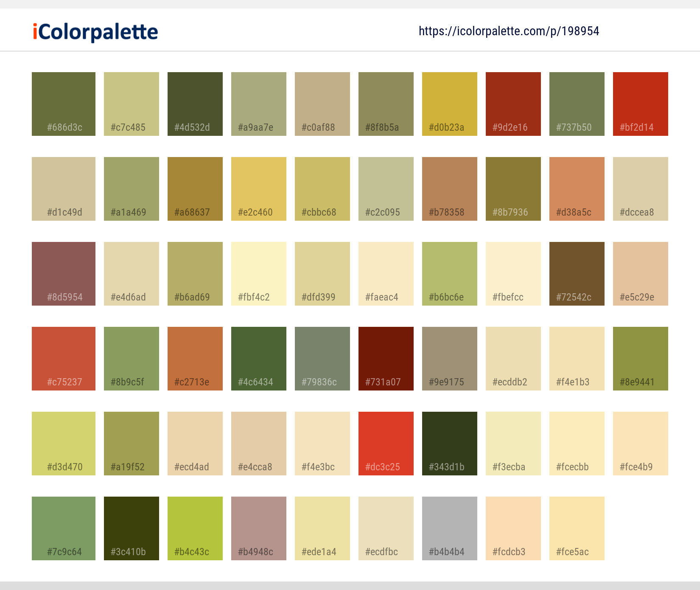700x590 pixels.
Task: Click the #8d5954 mauve swatch
Action: coord(63,273)
